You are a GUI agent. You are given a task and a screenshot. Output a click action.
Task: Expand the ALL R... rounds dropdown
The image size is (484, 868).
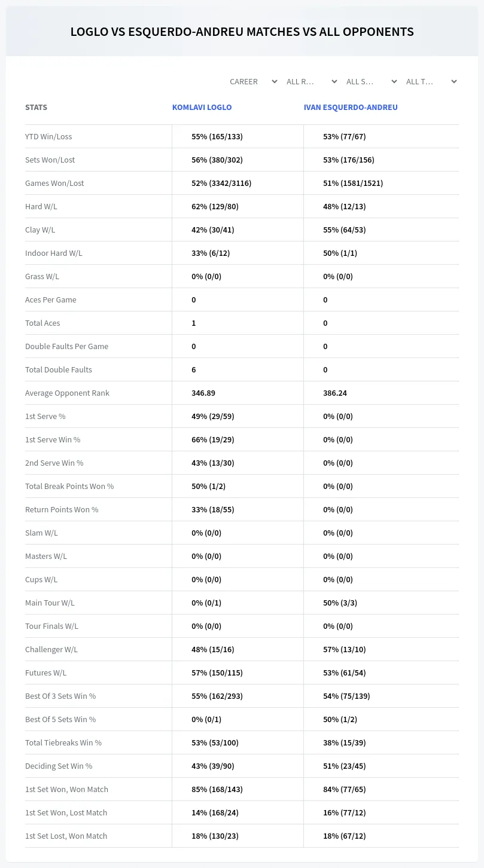click(x=313, y=81)
